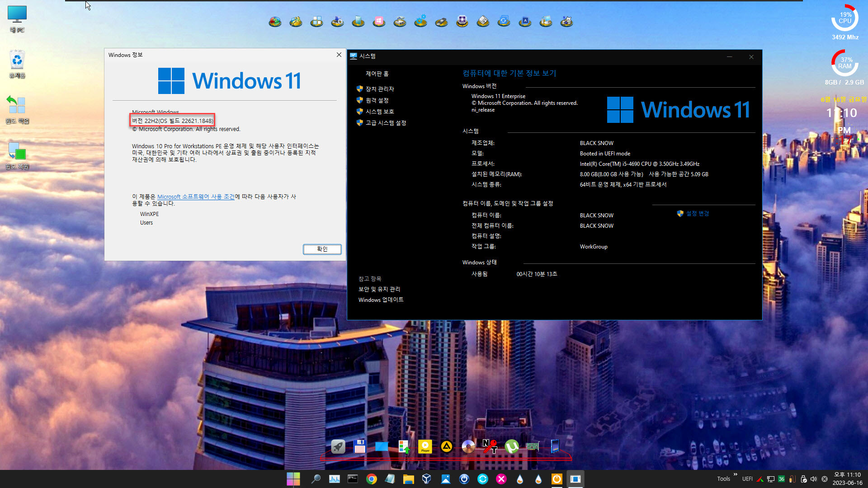
Task: Open the notepad icon on taskbar
Action: [x=390, y=479]
